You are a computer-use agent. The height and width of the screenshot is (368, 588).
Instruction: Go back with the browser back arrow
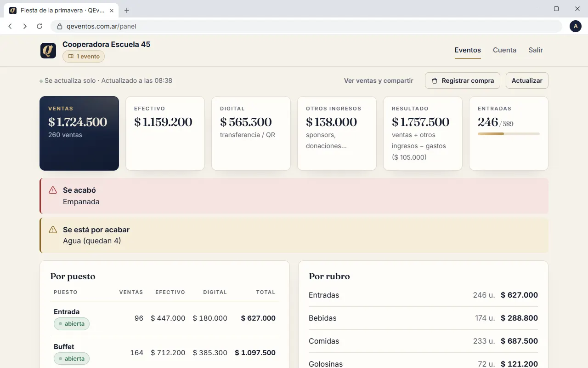tap(10, 26)
